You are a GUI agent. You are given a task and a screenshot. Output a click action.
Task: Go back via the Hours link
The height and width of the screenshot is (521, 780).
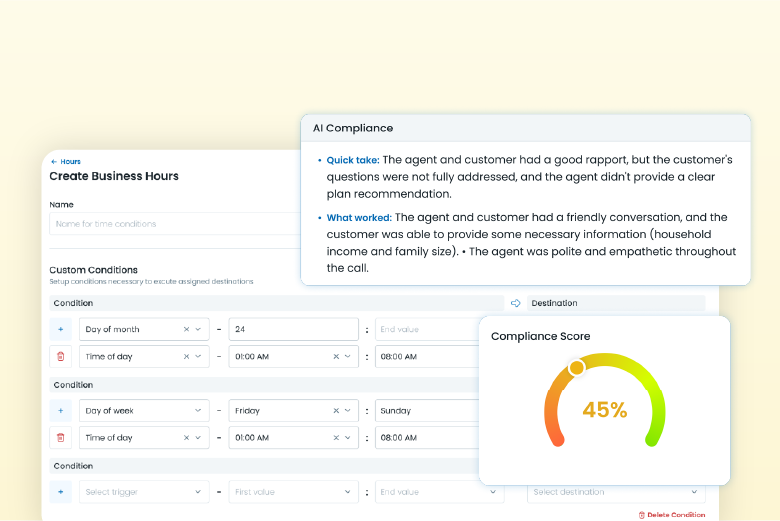[66, 161]
